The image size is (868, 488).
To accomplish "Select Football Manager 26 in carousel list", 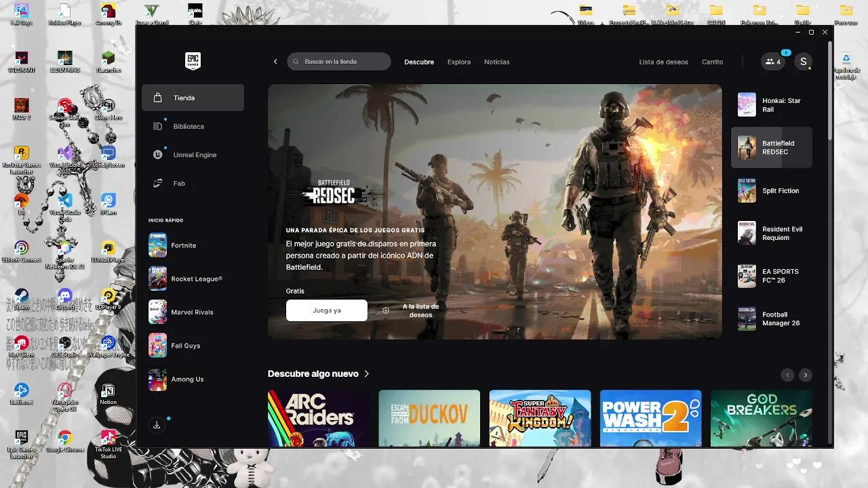I will pos(772,319).
